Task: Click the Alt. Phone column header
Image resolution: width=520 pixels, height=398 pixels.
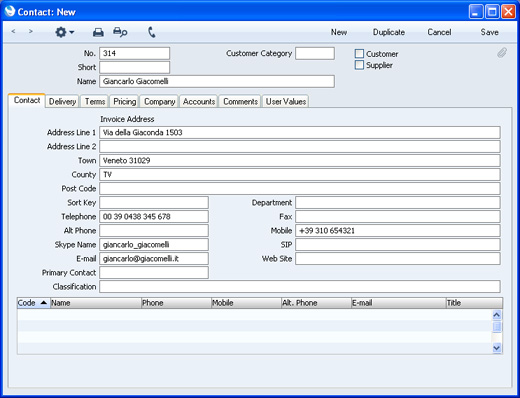Action: [316, 303]
